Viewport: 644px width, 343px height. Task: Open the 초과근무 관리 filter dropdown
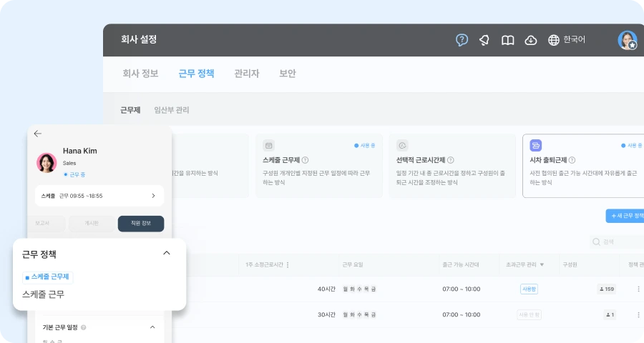tap(542, 264)
